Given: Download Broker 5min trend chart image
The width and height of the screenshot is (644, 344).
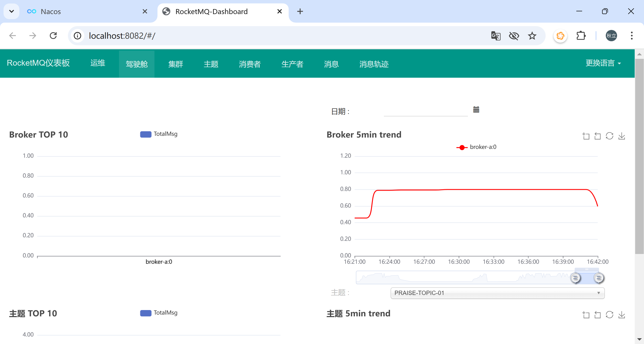Looking at the screenshot, I should pyautogui.click(x=622, y=136).
